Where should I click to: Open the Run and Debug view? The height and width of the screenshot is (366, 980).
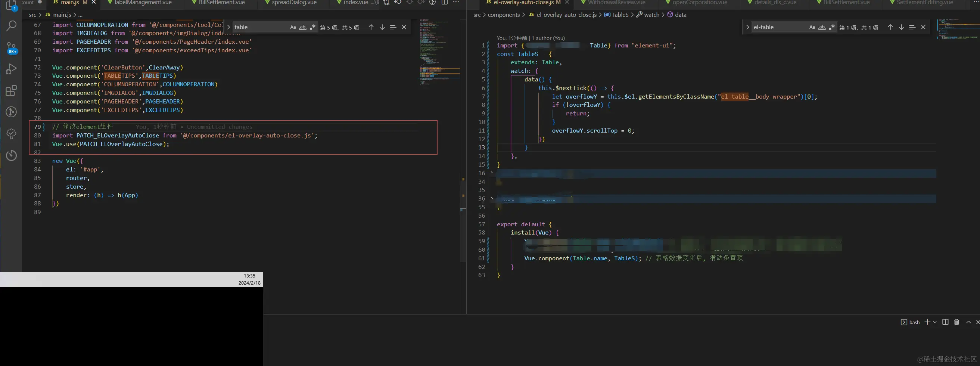point(12,69)
